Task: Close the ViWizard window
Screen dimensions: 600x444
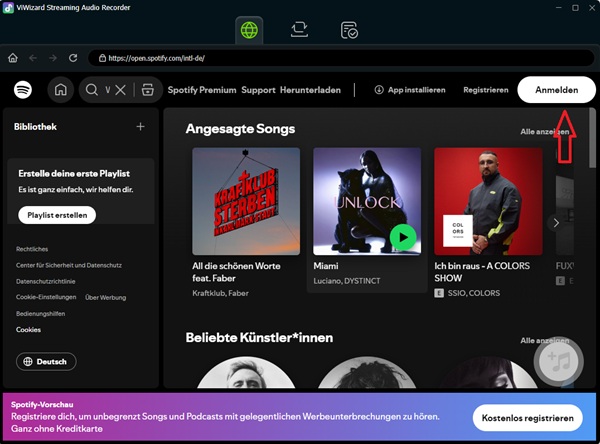Action: (592, 8)
